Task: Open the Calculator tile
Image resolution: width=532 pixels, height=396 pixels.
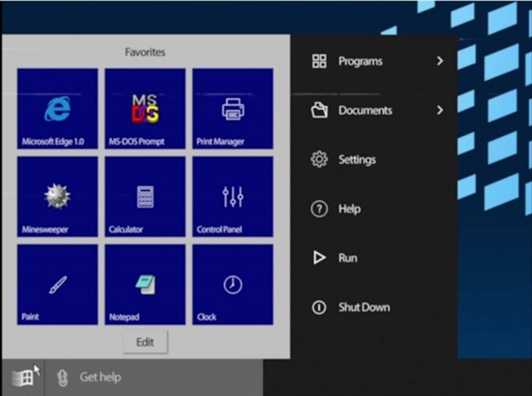Action: click(x=145, y=197)
